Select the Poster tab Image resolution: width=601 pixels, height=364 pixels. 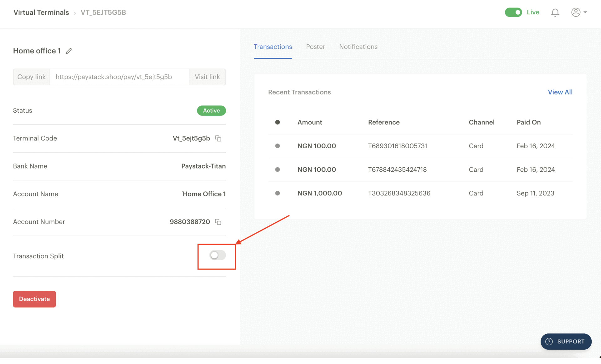pyautogui.click(x=316, y=47)
